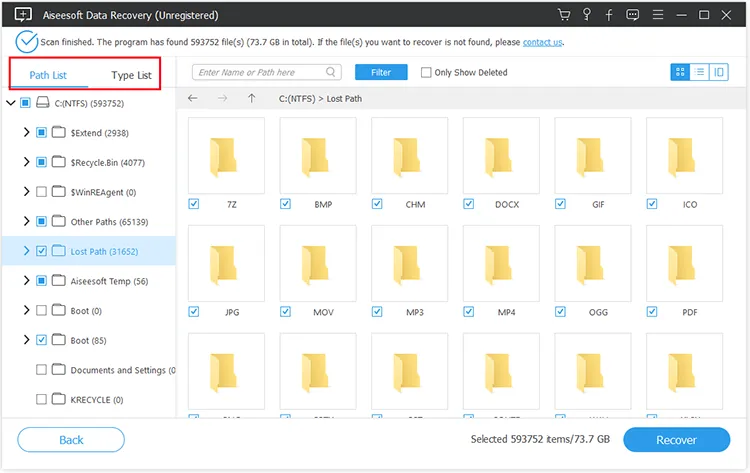Click the search magnifier icon
The image size is (750, 473).
[331, 72]
